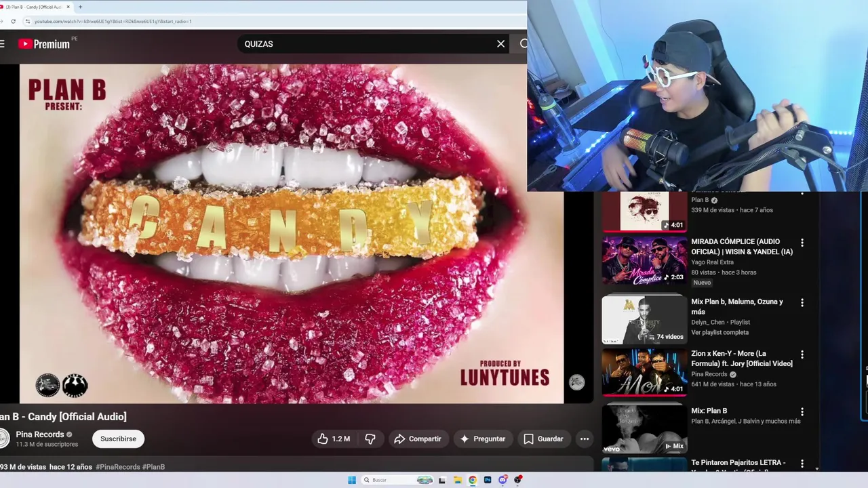Click the Compartir share button

[x=418, y=439]
